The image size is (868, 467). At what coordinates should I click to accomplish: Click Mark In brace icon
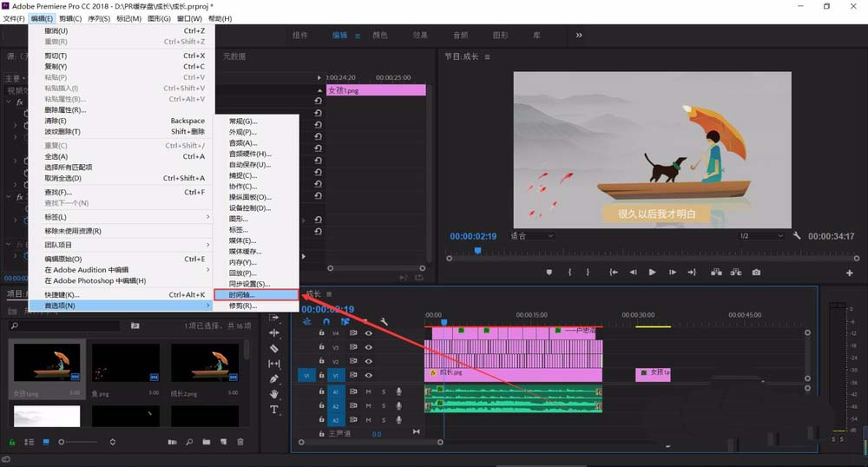coord(569,273)
